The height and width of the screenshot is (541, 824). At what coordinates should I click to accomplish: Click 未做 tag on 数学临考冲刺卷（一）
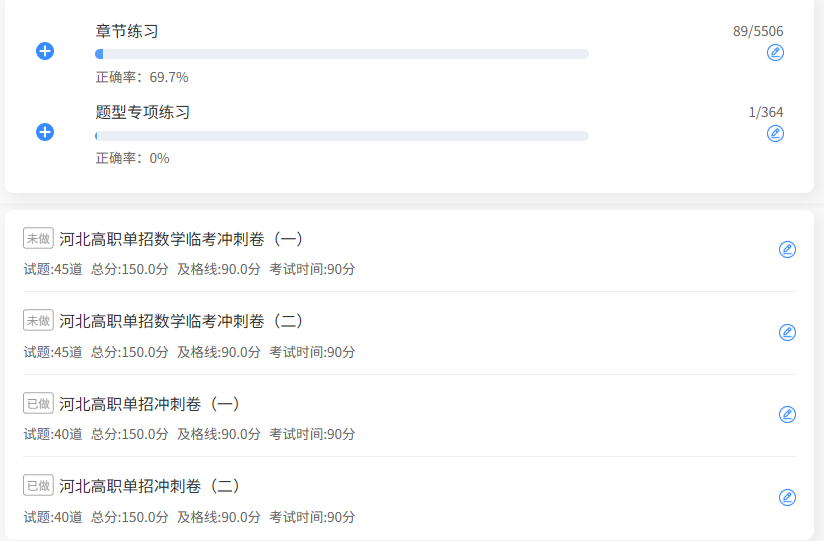tap(38, 238)
